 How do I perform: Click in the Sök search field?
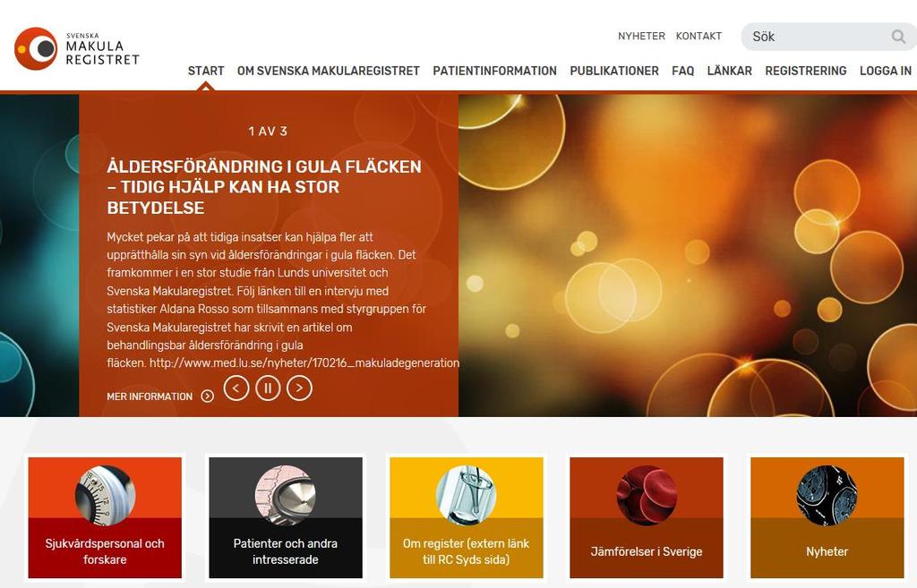[818, 37]
